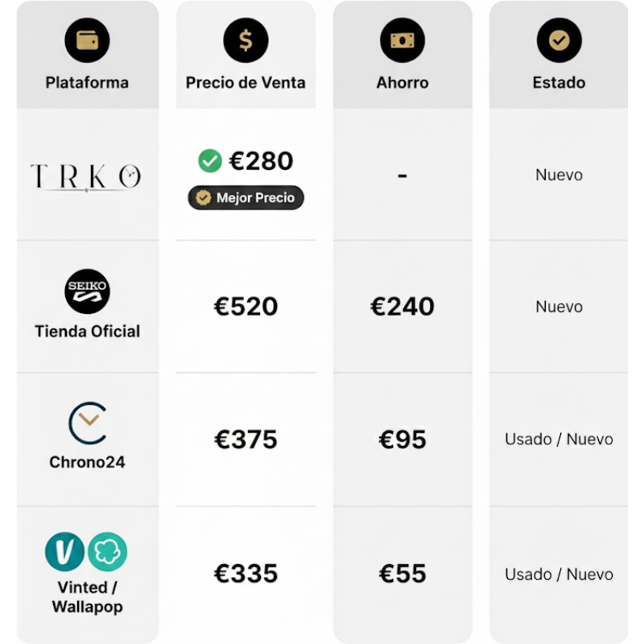Click the checkmark icon above Estado
Image resolution: width=644 pixels, height=644 pixels.
click(559, 40)
